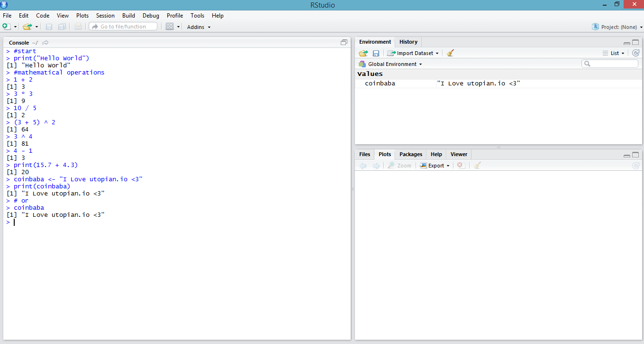Open the Import Dataset dropdown
The image size is (644, 344).
(413, 53)
